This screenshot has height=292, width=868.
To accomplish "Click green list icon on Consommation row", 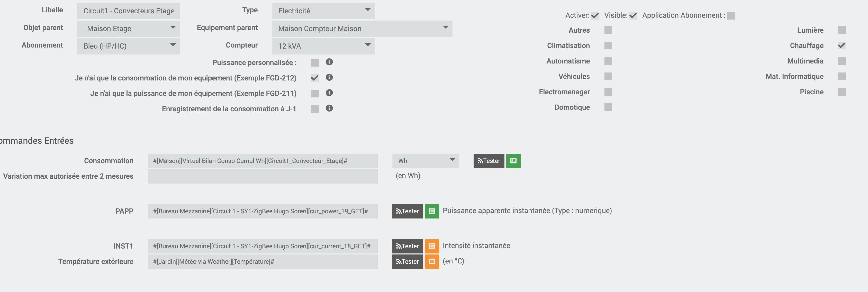I will pyautogui.click(x=513, y=161).
